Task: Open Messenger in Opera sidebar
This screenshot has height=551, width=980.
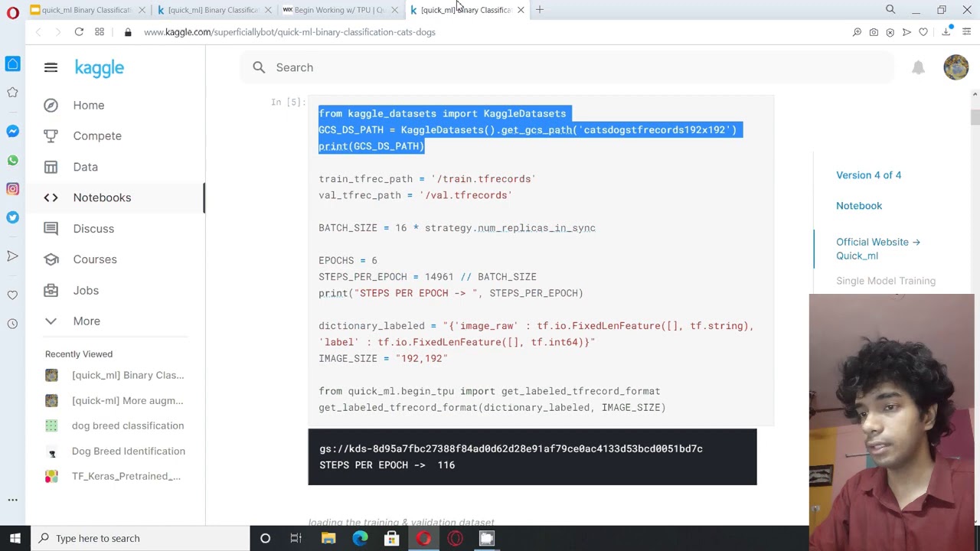Action: 12,132
